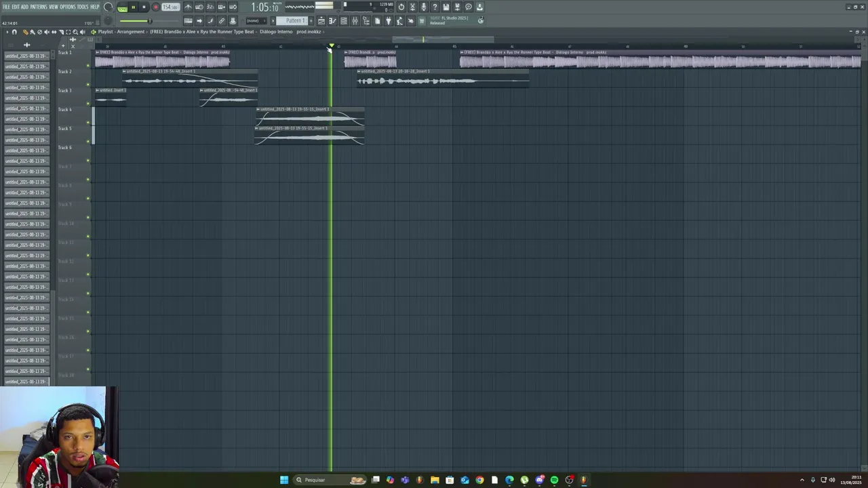Open the OPTIONS menu

[68, 7]
